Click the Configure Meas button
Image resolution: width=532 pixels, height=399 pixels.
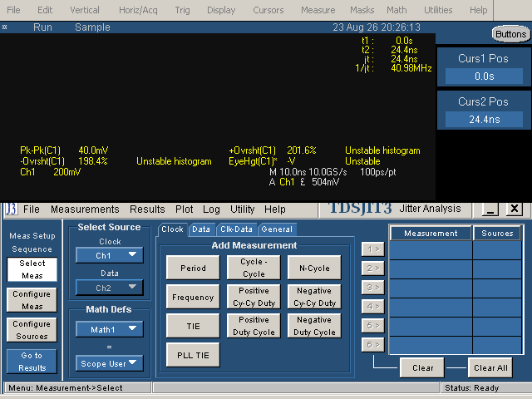(x=32, y=300)
